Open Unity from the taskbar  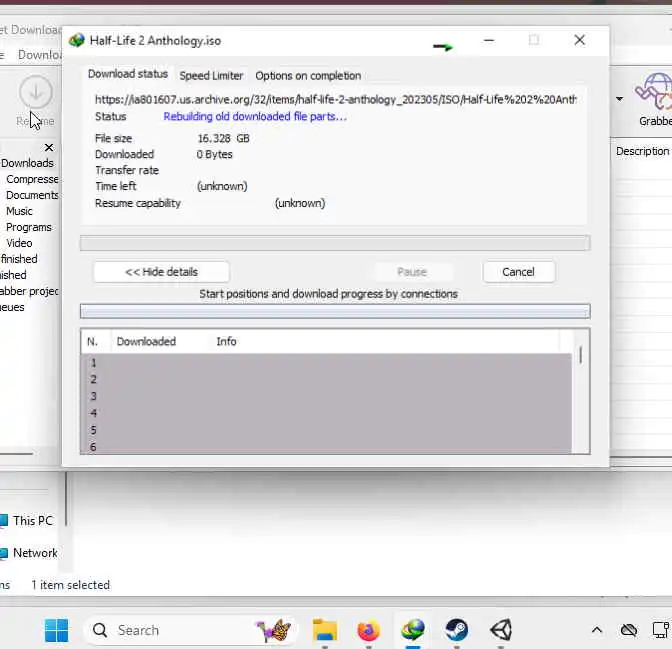click(501, 630)
